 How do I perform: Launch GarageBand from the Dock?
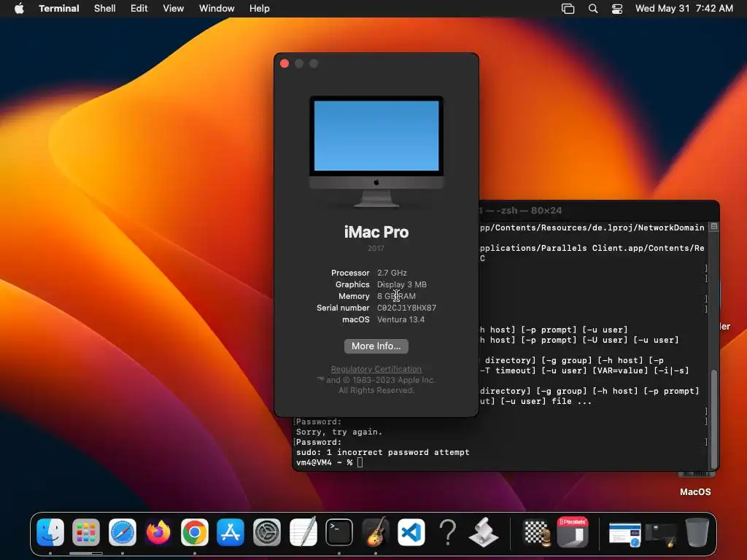point(376,532)
